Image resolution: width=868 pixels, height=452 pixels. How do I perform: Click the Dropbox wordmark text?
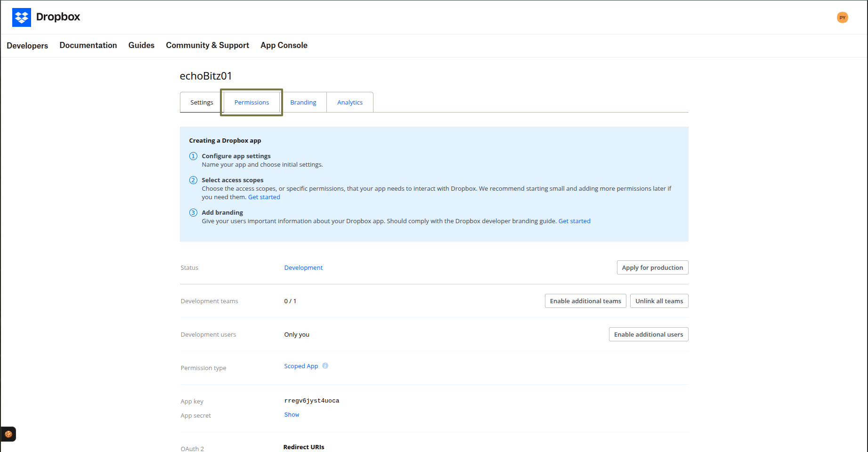(x=58, y=17)
